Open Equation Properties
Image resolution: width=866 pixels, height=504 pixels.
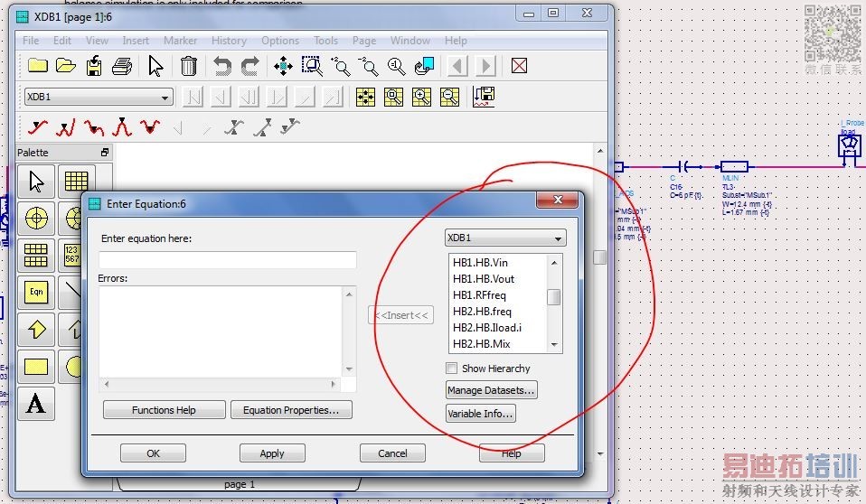point(291,410)
